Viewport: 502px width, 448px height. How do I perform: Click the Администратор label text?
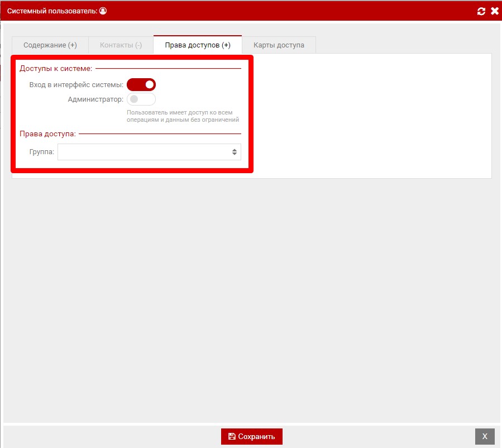click(95, 99)
